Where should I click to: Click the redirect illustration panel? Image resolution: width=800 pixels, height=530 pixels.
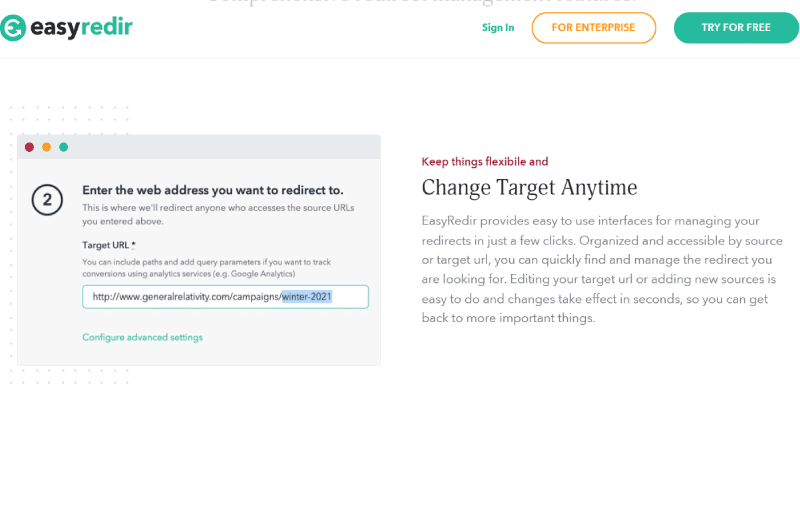click(199, 250)
